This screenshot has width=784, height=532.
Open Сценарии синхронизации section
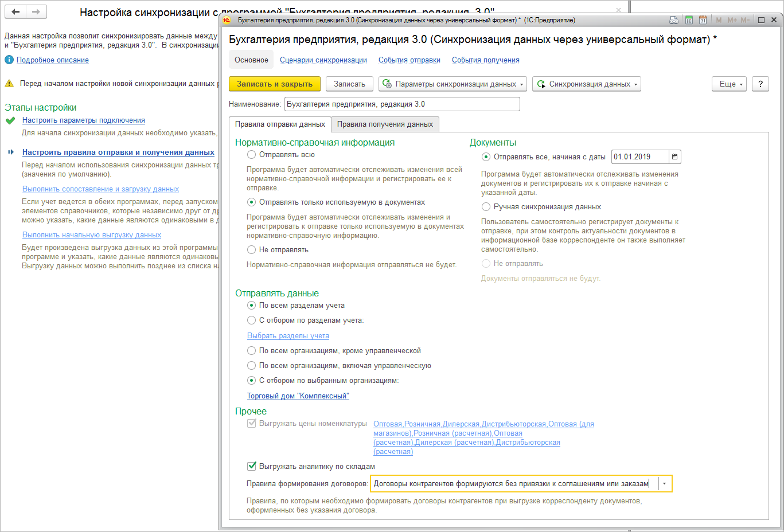pos(323,60)
